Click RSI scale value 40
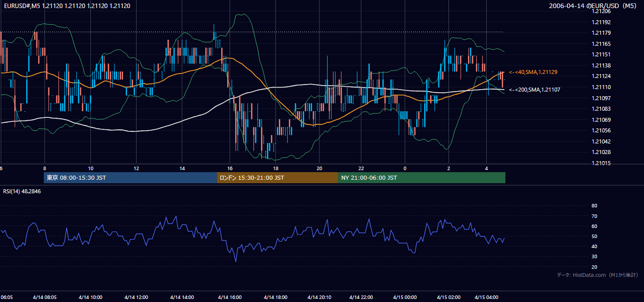Screen dimensions: 644x302 point(595,246)
